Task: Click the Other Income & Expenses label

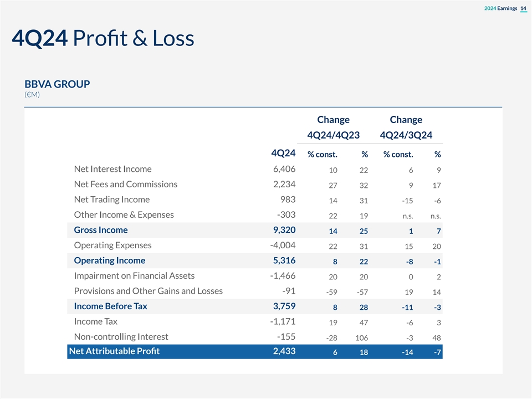Action: (x=124, y=215)
